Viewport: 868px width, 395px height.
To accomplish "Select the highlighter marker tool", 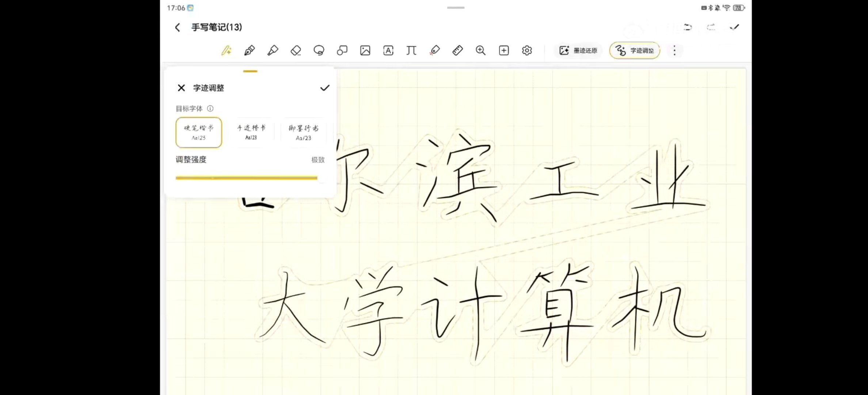I will point(273,50).
